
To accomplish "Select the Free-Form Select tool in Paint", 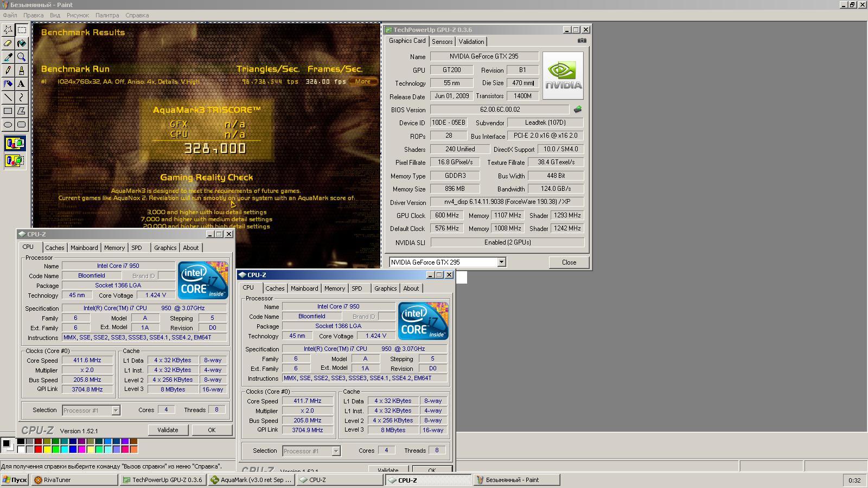I will [8, 30].
